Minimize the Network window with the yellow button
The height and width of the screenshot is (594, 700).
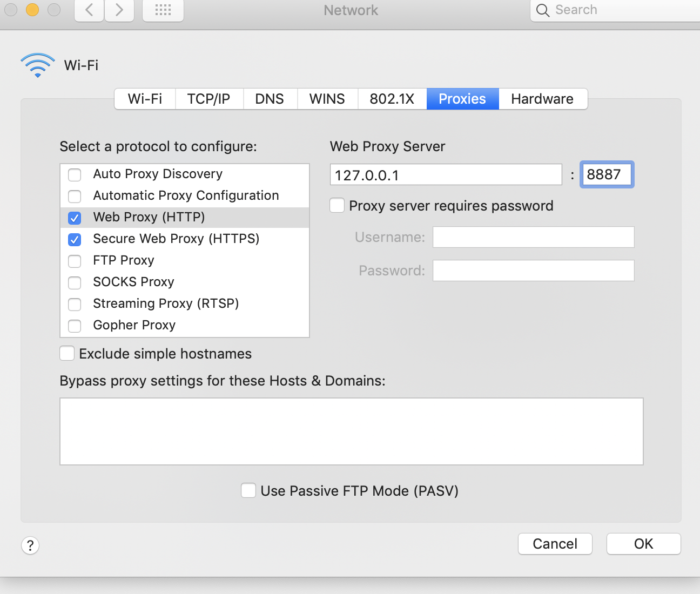[x=32, y=10]
